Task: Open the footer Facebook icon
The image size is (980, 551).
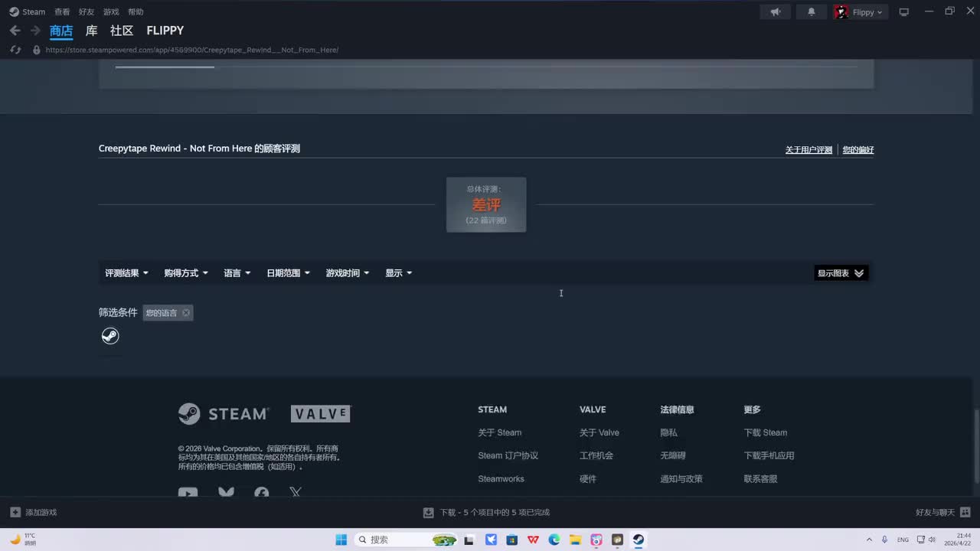Action: [x=262, y=494]
